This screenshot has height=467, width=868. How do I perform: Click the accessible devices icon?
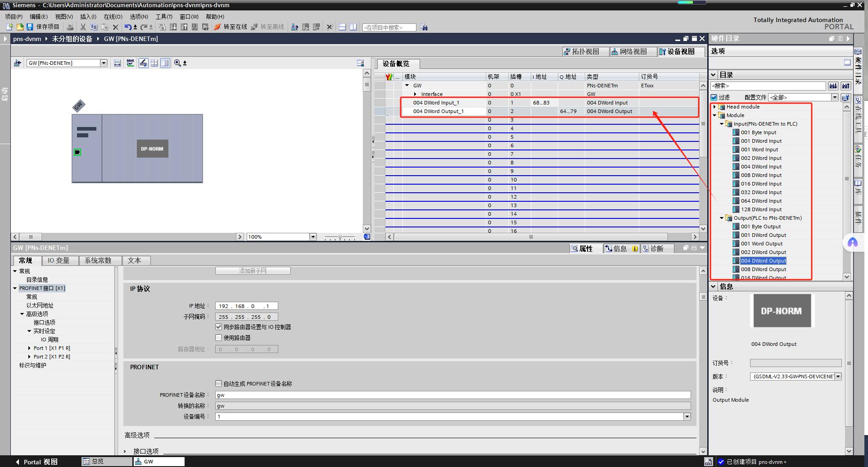pos(294,27)
